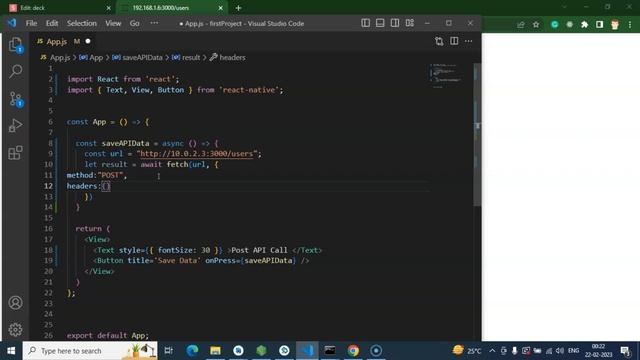Screen dimensions: 640x360
Task: Expand the hidden menu bar items ellipsis
Action: [x=154, y=23]
